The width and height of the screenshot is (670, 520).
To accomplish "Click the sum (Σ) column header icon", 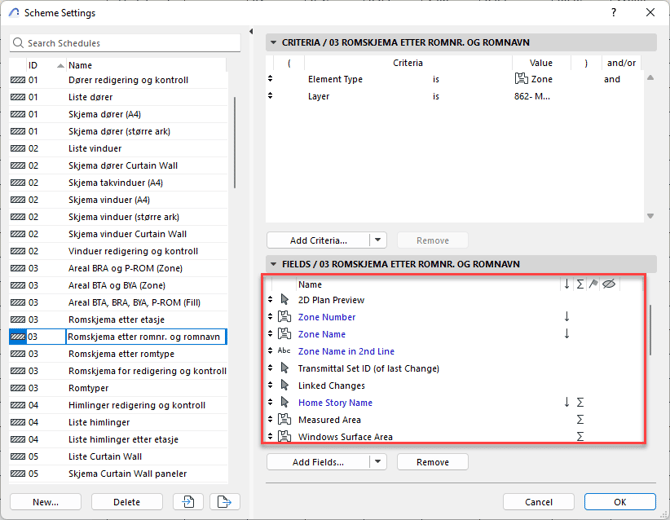I will coord(580,284).
